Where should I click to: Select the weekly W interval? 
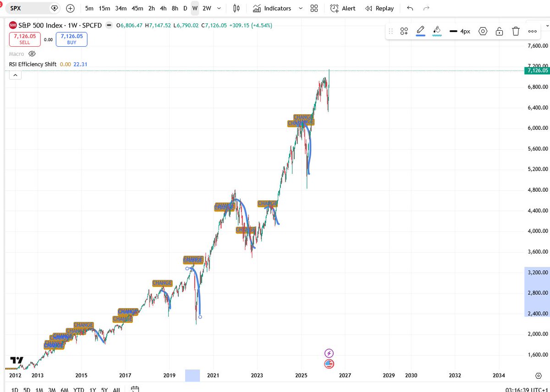pyautogui.click(x=195, y=8)
